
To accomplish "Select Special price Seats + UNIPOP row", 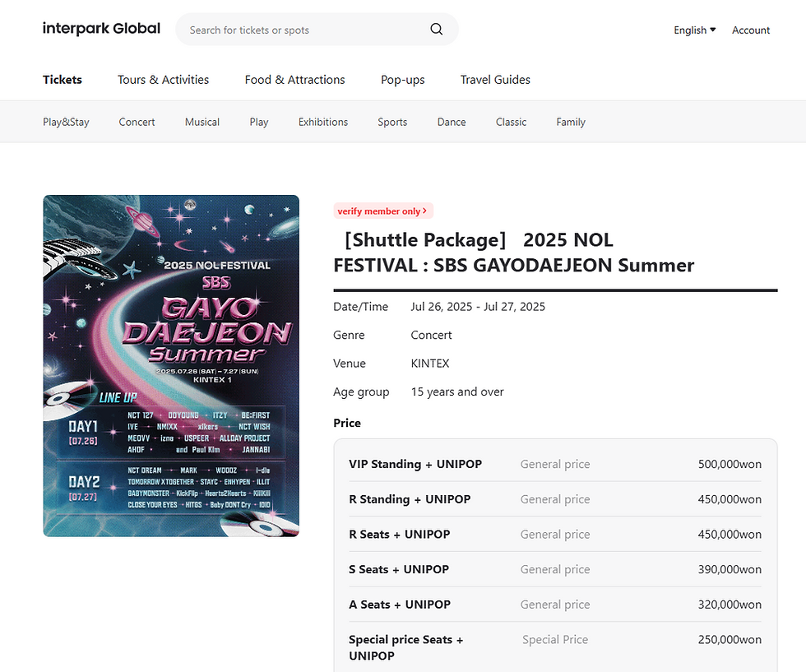I will (555, 647).
